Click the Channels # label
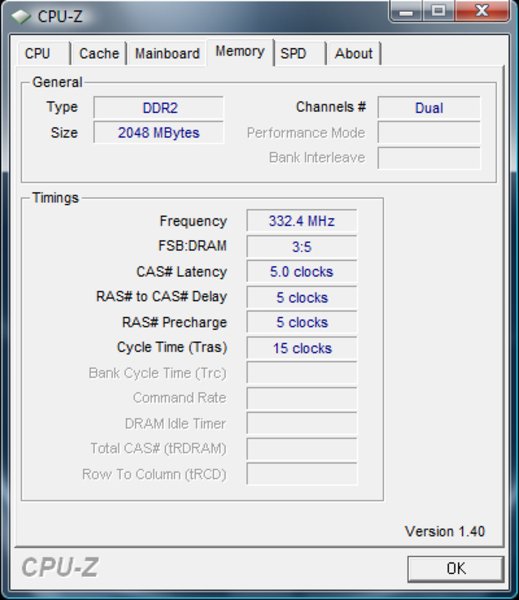 click(331, 107)
